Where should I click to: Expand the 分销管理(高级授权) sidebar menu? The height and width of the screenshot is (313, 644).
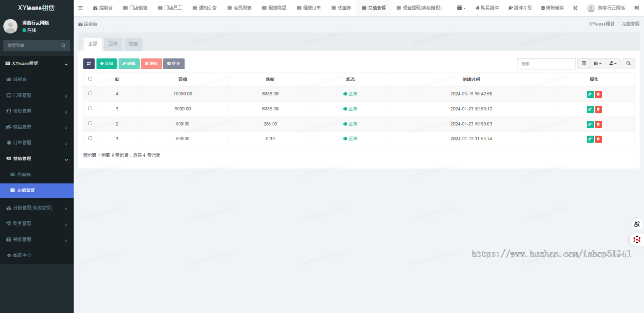point(36,207)
